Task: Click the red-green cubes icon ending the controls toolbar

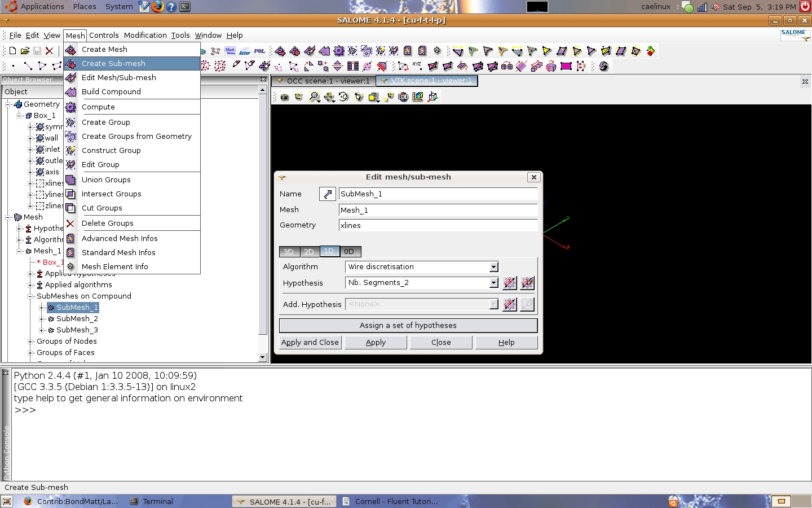Action: (651, 51)
